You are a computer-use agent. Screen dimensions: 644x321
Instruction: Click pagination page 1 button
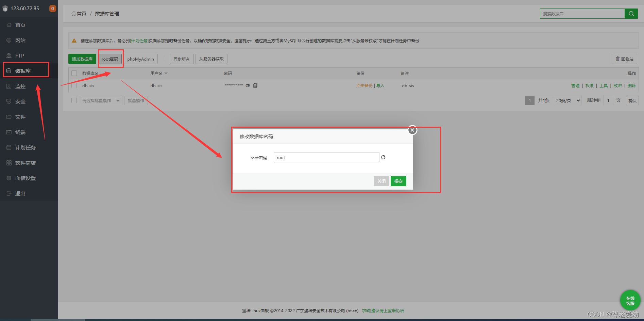coord(530,100)
